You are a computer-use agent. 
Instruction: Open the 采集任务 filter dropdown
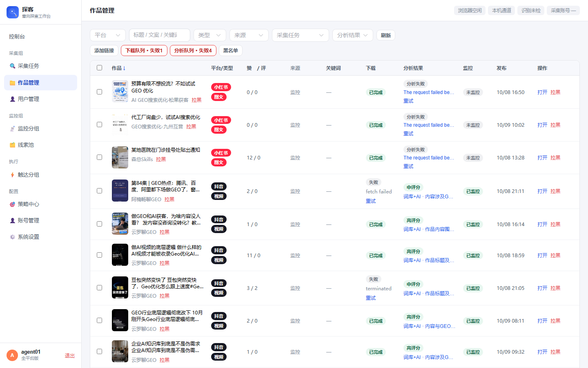point(301,35)
